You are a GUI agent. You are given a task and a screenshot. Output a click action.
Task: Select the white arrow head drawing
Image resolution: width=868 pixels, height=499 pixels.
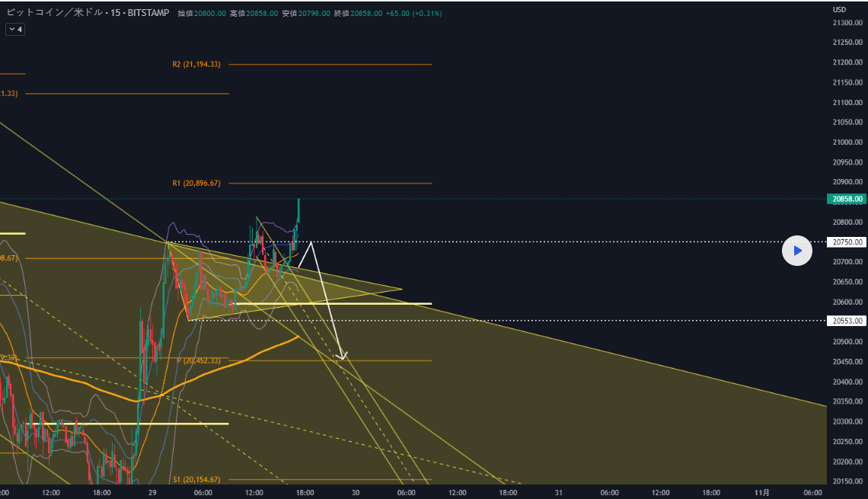pos(343,356)
